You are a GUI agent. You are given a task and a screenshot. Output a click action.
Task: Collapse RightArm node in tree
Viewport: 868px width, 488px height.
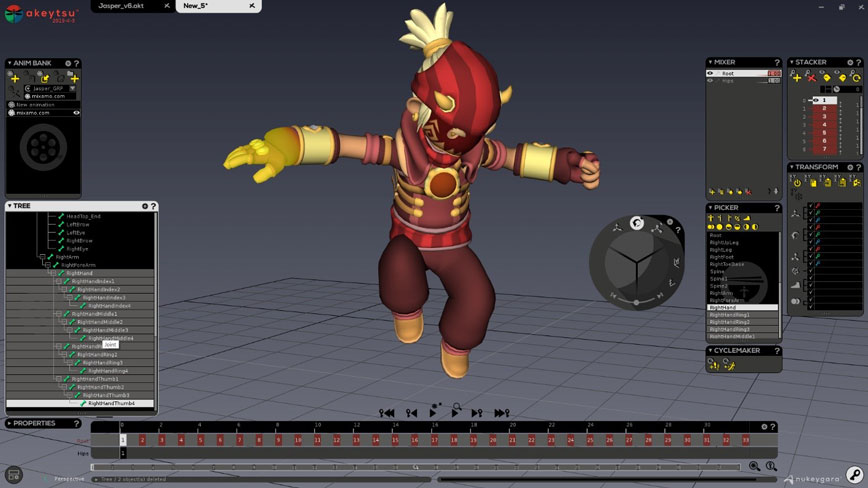(43, 257)
